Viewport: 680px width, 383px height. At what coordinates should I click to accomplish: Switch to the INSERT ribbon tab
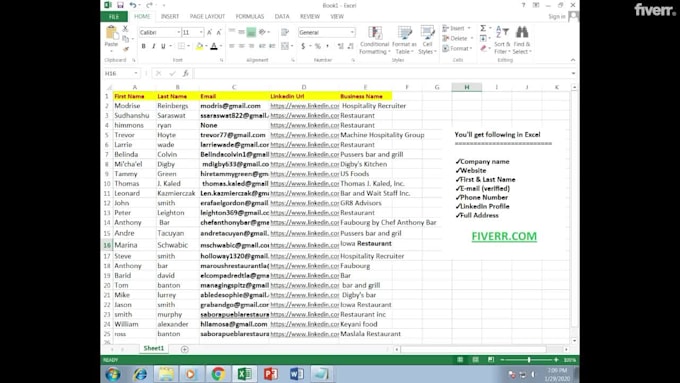(170, 16)
